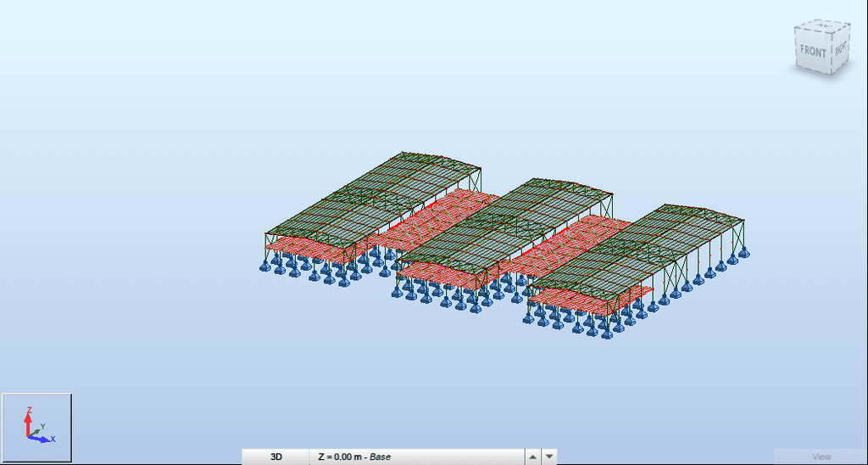This screenshot has width=868, height=465.
Task: Select the 3D view mode button
Action: [275, 457]
